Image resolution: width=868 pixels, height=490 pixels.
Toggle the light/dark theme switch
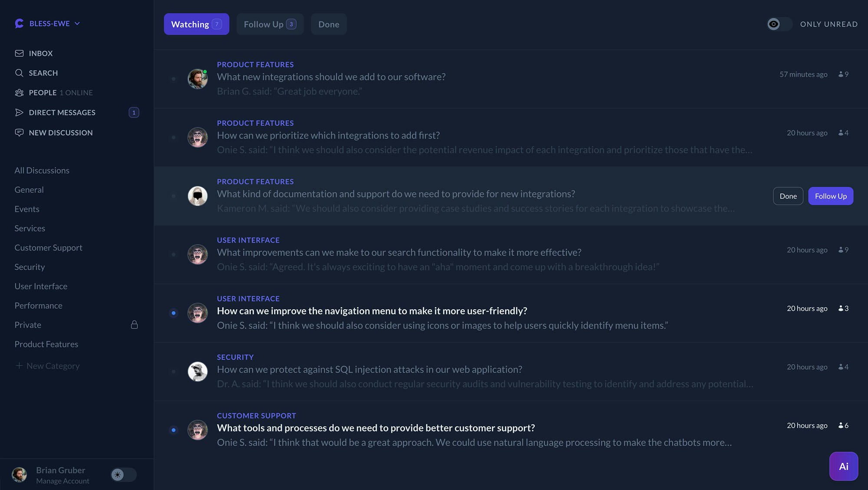[x=123, y=475]
